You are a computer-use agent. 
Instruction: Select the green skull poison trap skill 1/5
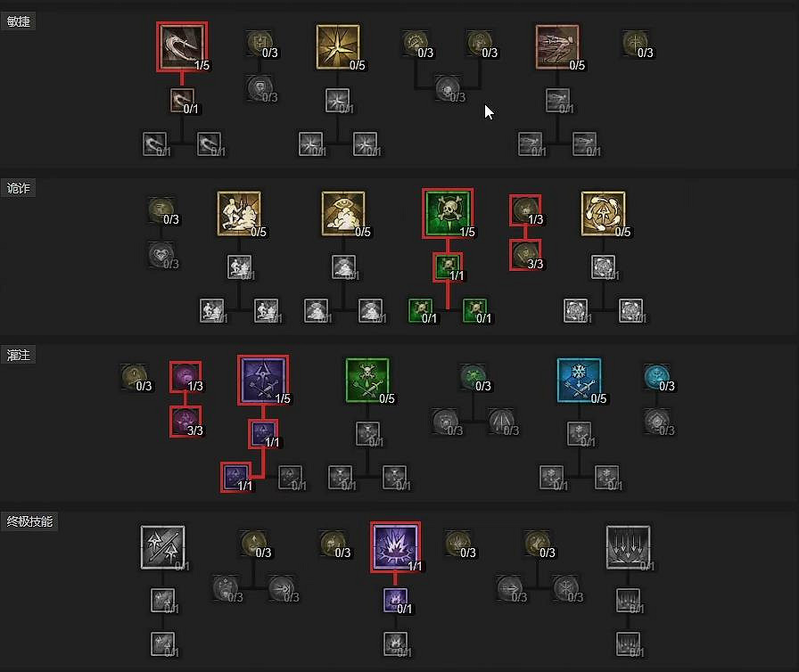click(x=448, y=213)
